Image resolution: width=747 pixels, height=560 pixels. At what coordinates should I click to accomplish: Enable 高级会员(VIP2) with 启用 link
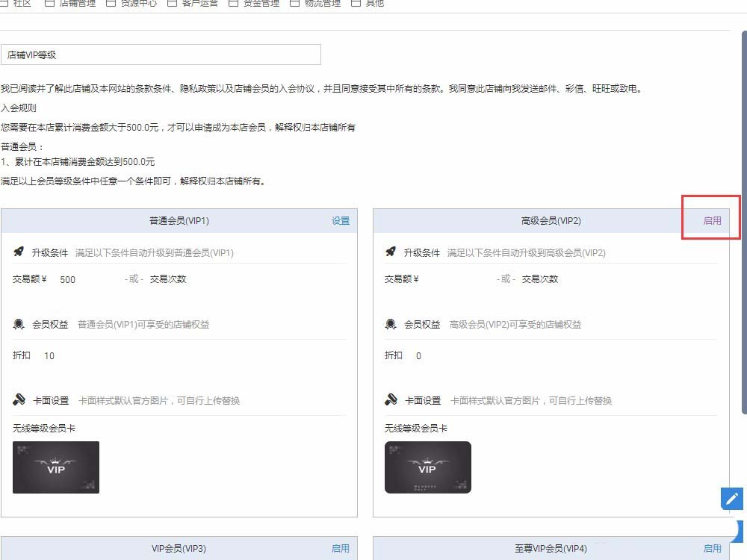click(x=712, y=221)
